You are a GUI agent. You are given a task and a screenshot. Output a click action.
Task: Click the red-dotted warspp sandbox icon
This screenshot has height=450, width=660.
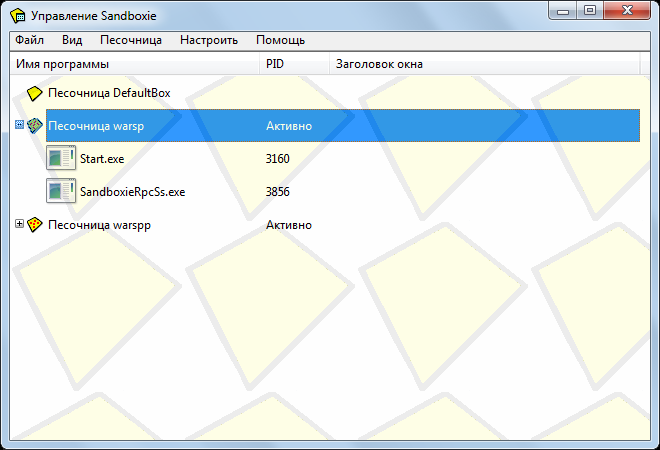coord(35,224)
